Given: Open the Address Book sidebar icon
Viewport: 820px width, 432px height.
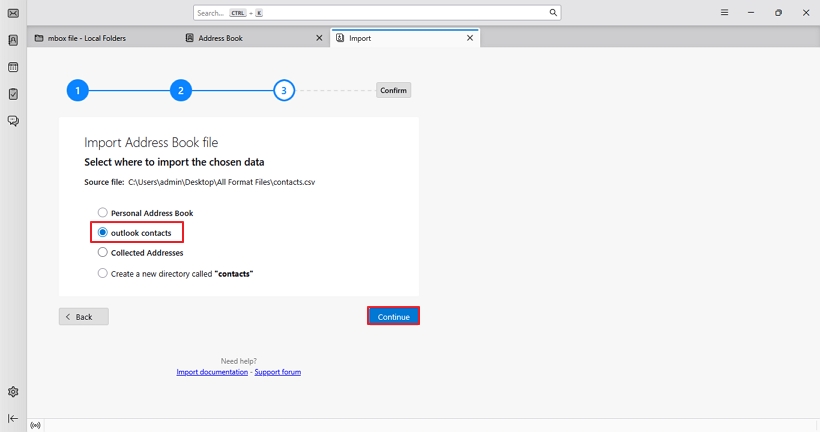Looking at the screenshot, I should point(13,40).
